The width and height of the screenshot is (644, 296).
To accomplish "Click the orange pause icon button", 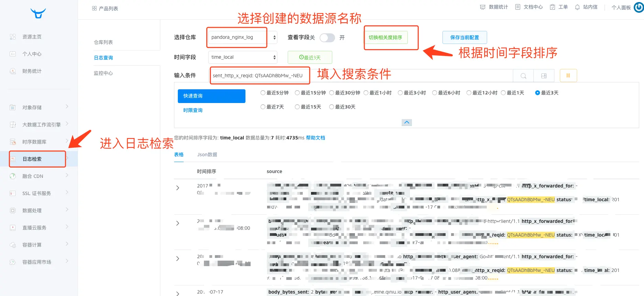I will pyautogui.click(x=568, y=76).
